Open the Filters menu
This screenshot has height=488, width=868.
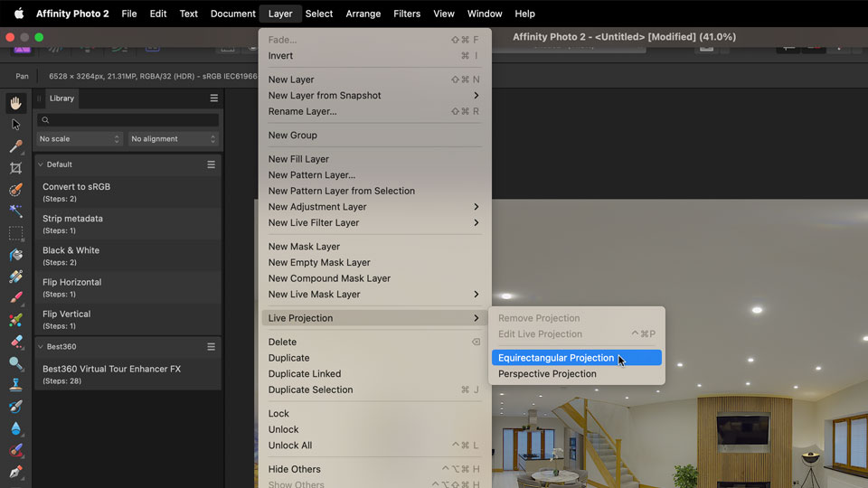(x=407, y=14)
